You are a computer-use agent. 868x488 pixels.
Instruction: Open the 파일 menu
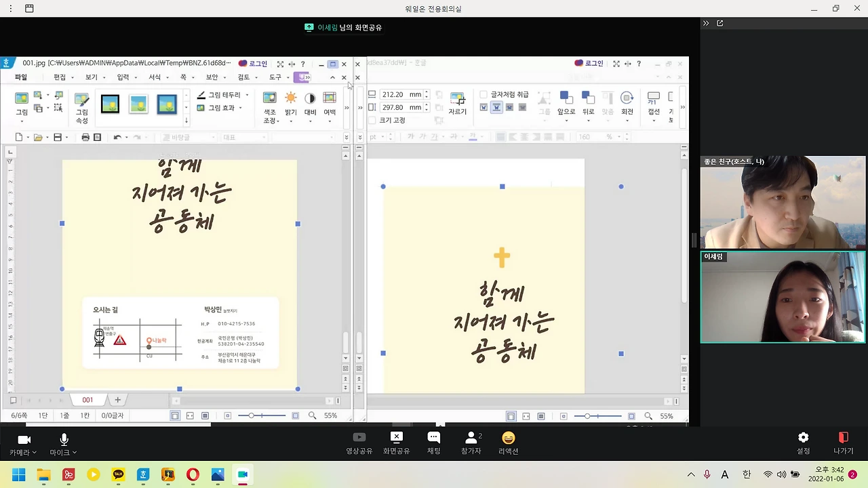pyautogui.click(x=21, y=77)
